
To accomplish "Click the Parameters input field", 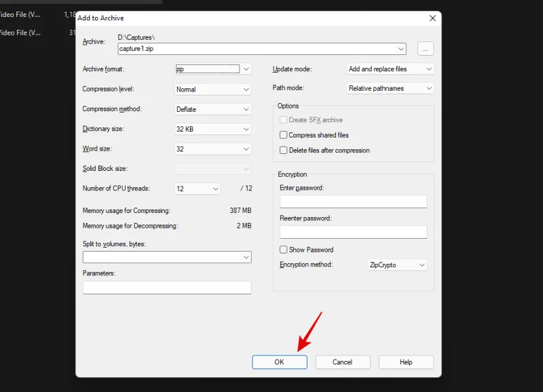I will pos(166,287).
